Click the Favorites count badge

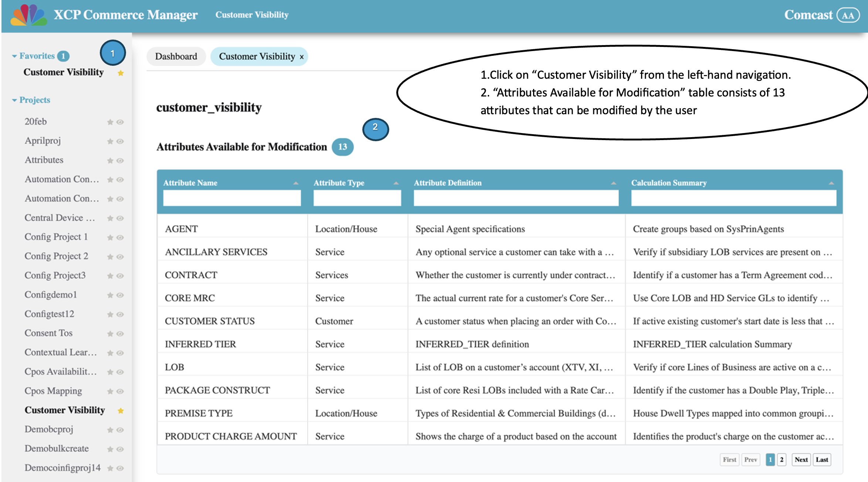(64, 56)
